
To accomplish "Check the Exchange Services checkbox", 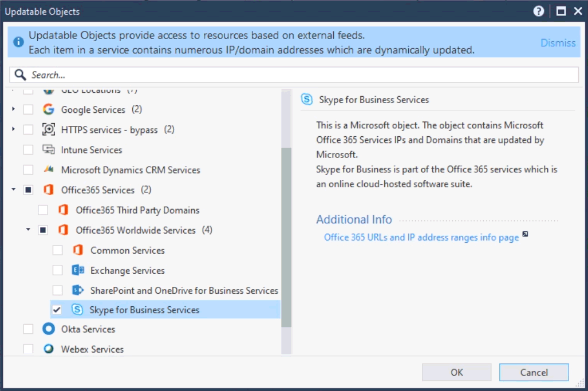I will pos(57,270).
